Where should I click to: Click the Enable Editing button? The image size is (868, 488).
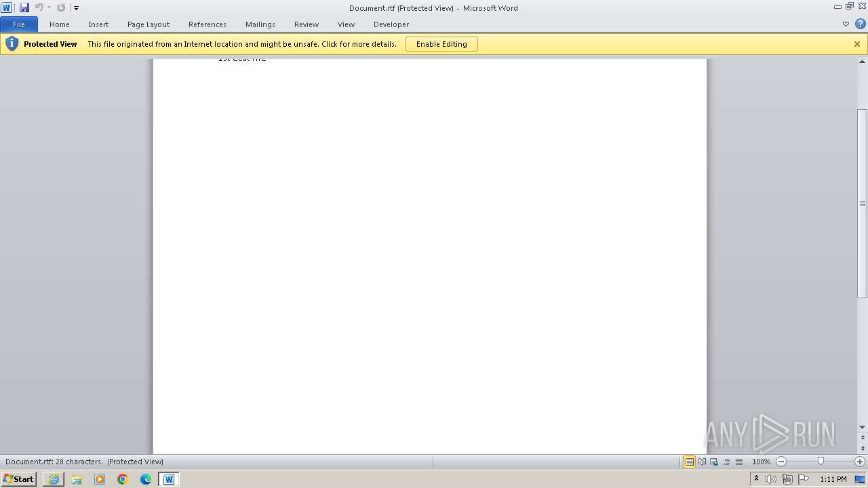pyautogui.click(x=441, y=44)
